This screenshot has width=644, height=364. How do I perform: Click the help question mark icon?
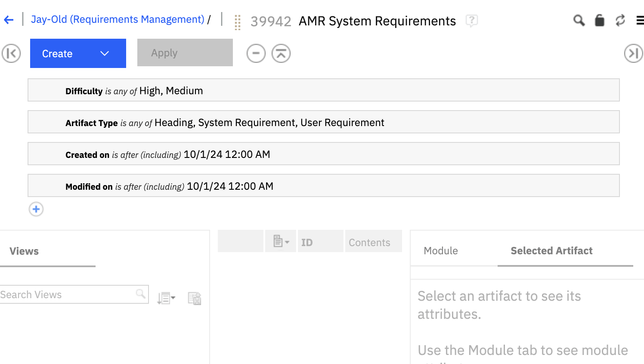coord(472,20)
